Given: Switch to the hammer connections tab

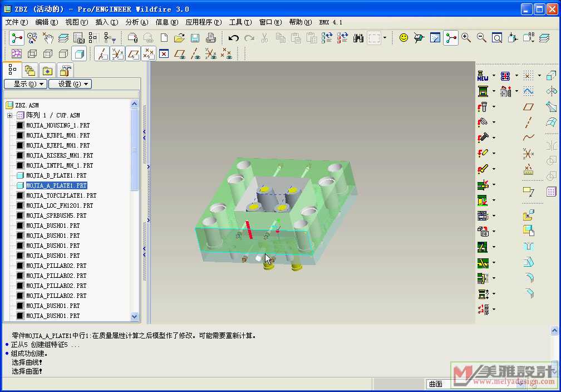Looking at the screenshot, I should [65, 70].
